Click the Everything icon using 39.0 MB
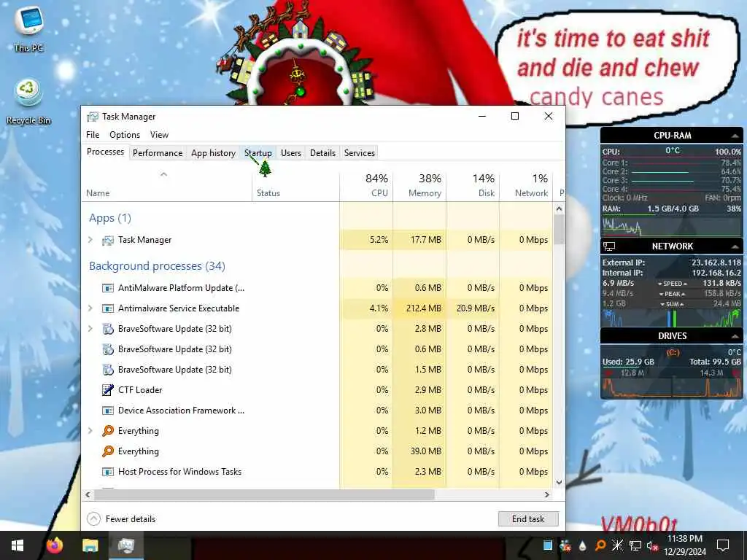The height and width of the screenshot is (560, 747). pyautogui.click(x=108, y=451)
